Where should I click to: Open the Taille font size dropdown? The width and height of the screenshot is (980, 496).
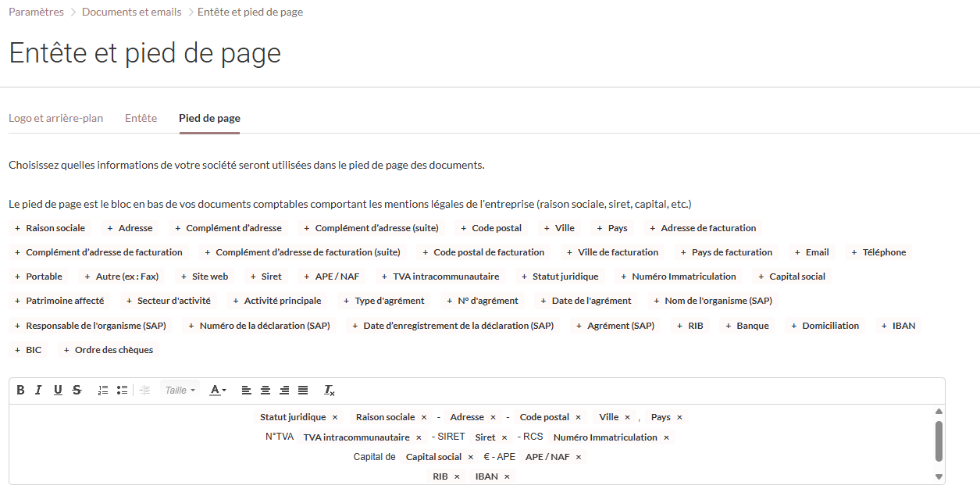click(180, 390)
